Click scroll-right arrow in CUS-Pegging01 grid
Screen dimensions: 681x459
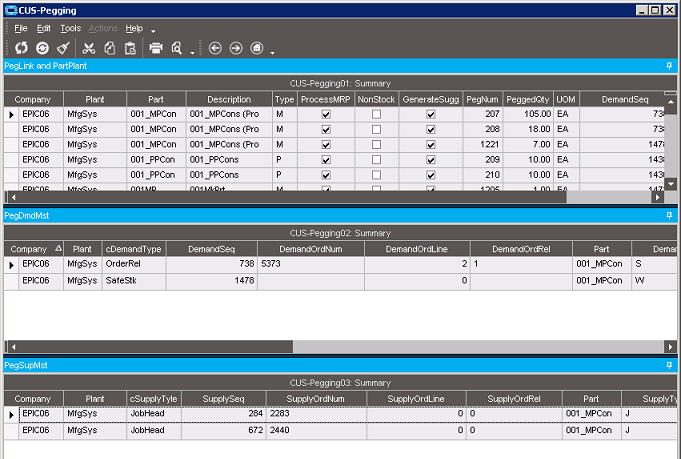658,198
